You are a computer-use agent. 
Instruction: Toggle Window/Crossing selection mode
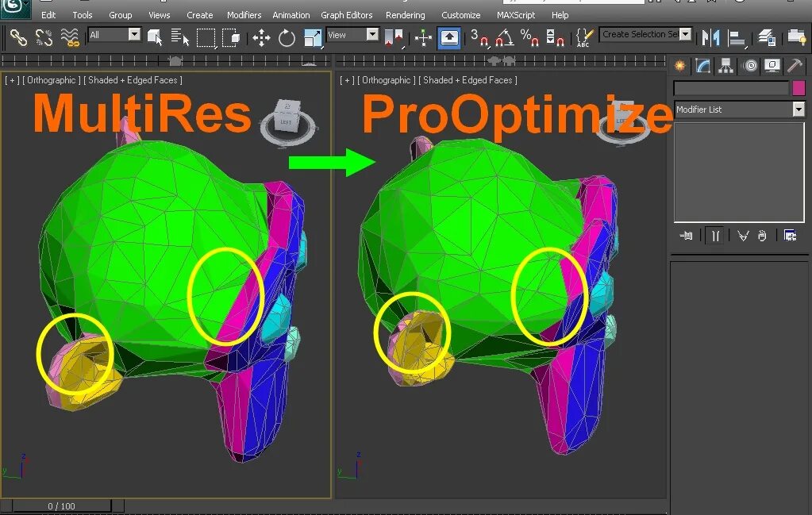pos(231,37)
